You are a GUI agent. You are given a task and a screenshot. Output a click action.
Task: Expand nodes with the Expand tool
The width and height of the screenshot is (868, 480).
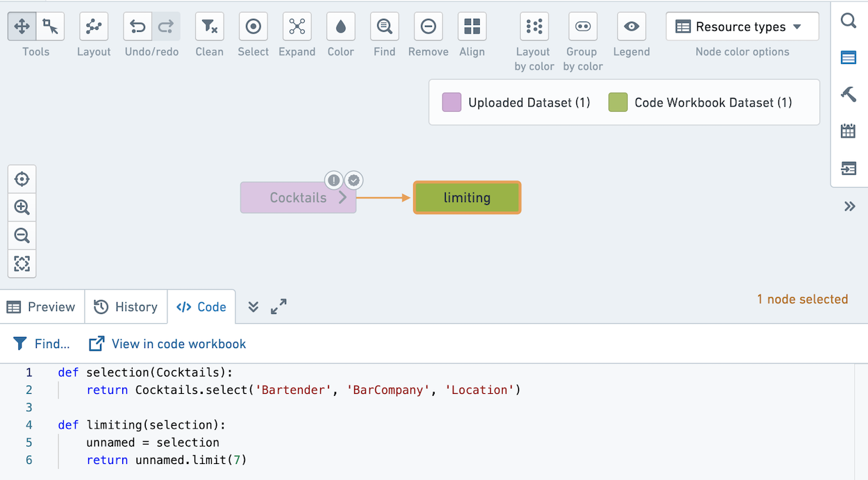297,27
